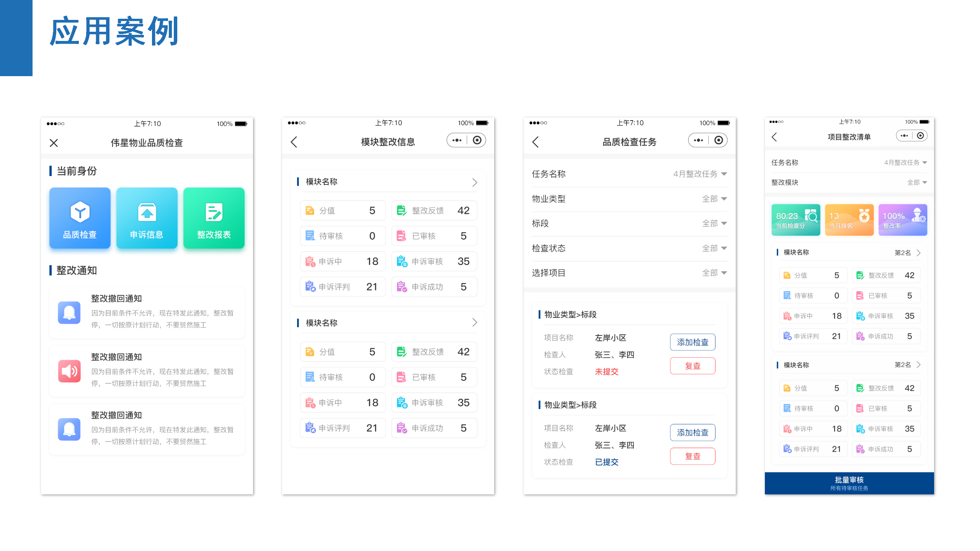Click the speaker icon on second 整改撤回通知
The image size is (980, 551).
[x=69, y=371]
